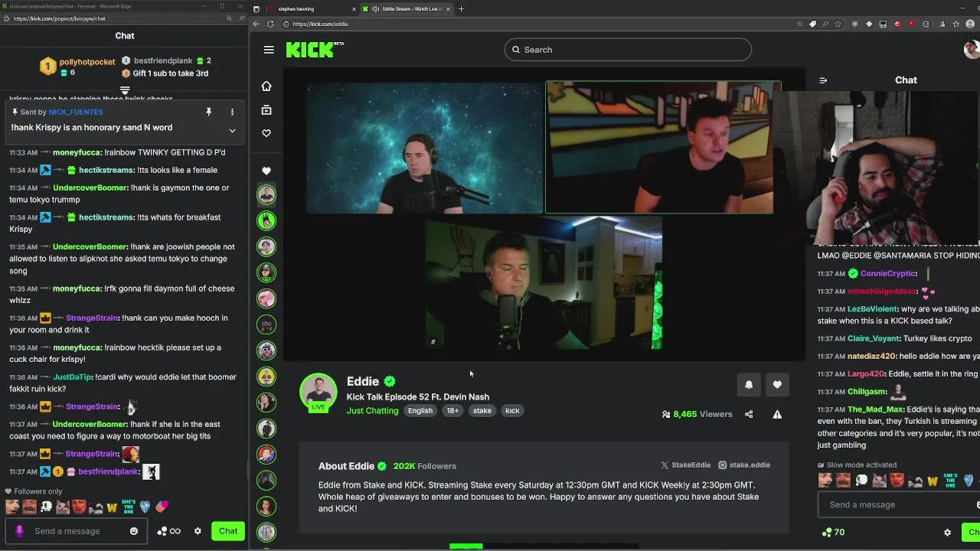Open Kick user avatar menu

(x=972, y=50)
